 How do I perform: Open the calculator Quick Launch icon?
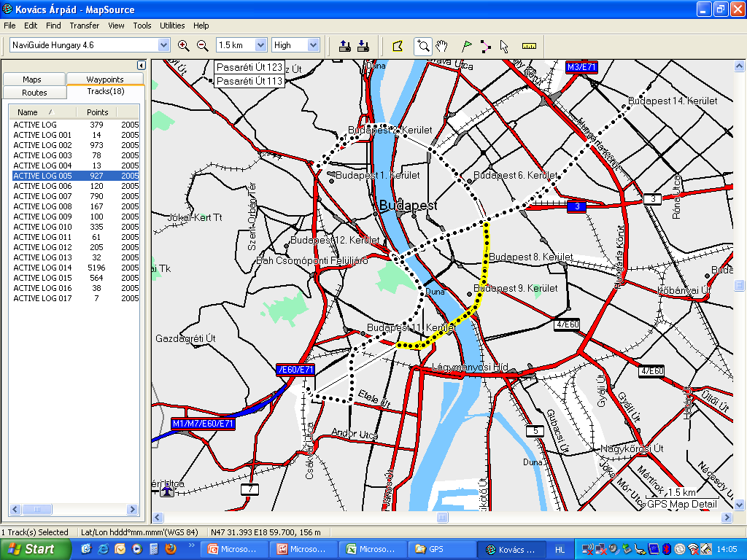coord(154,549)
